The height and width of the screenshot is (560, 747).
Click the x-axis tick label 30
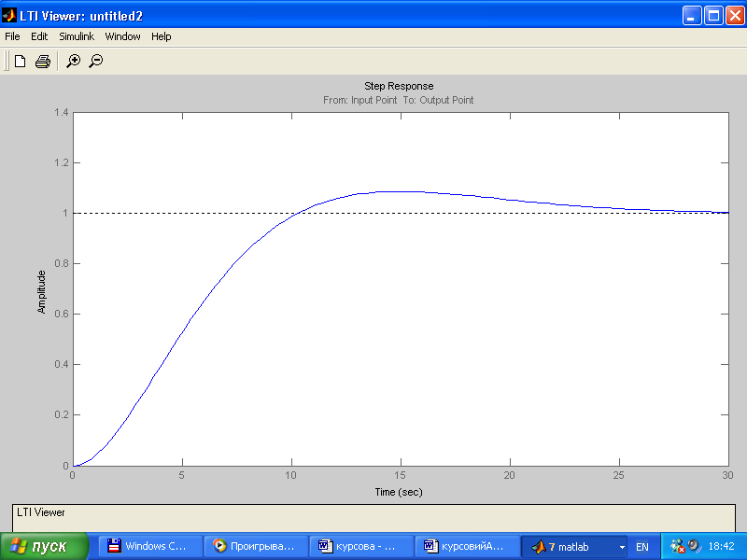click(727, 475)
